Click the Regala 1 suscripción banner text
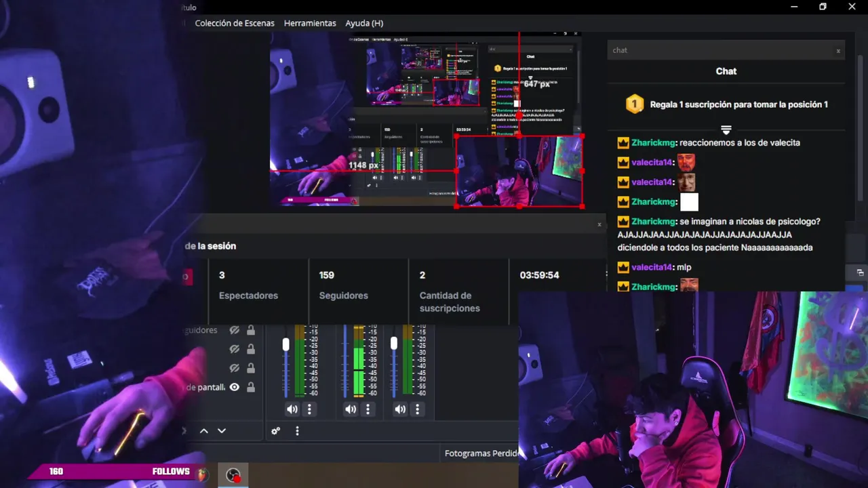This screenshot has width=868, height=488. pos(738,104)
